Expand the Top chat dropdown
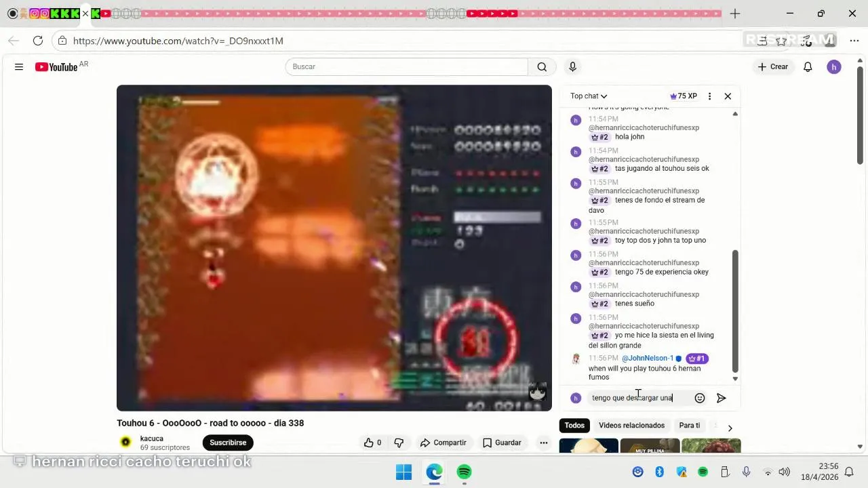The image size is (868, 488). (589, 96)
